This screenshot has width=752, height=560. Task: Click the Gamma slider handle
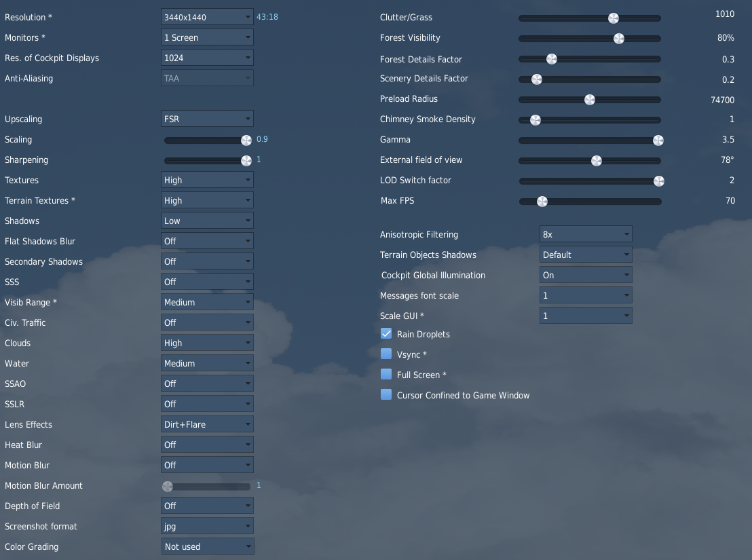click(658, 140)
